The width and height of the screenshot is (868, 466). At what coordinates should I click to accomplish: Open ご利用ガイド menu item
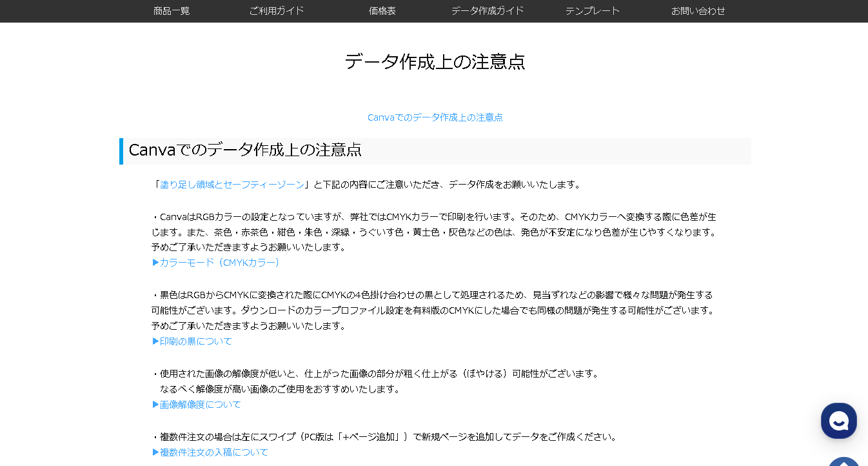pos(277,11)
